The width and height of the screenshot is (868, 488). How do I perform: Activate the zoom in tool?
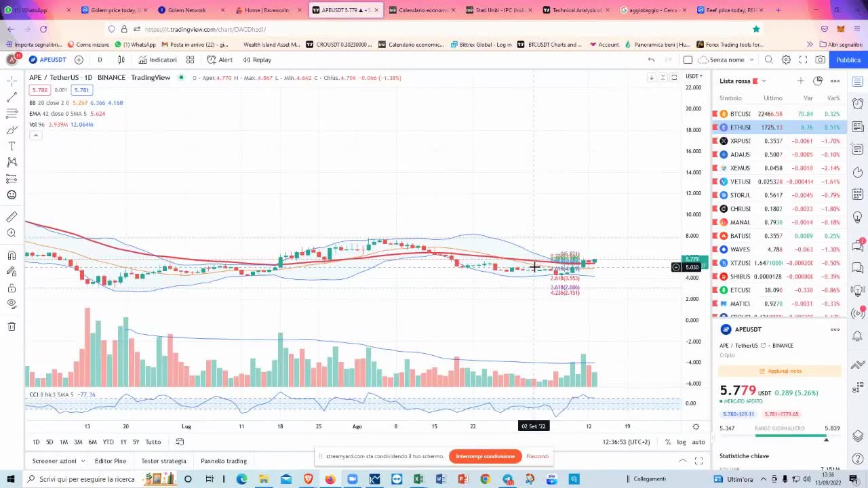pyautogui.click(x=12, y=233)
